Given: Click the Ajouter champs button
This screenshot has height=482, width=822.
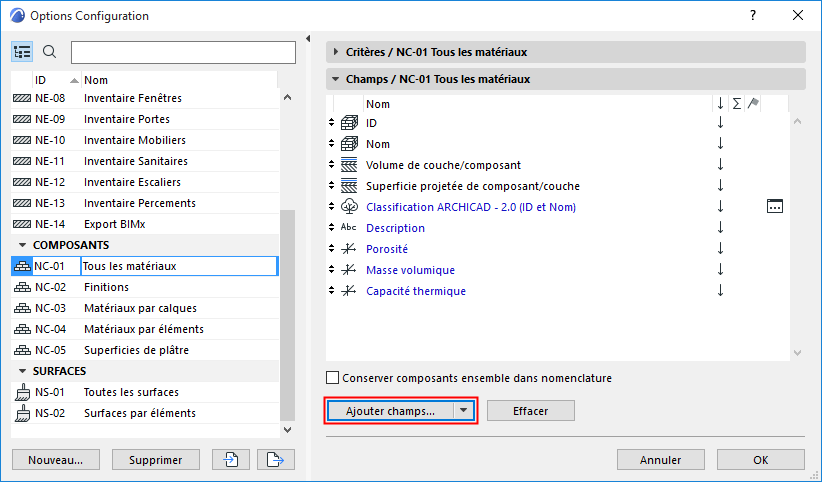Looking at the screenshot, I should [x=391, y=411].
